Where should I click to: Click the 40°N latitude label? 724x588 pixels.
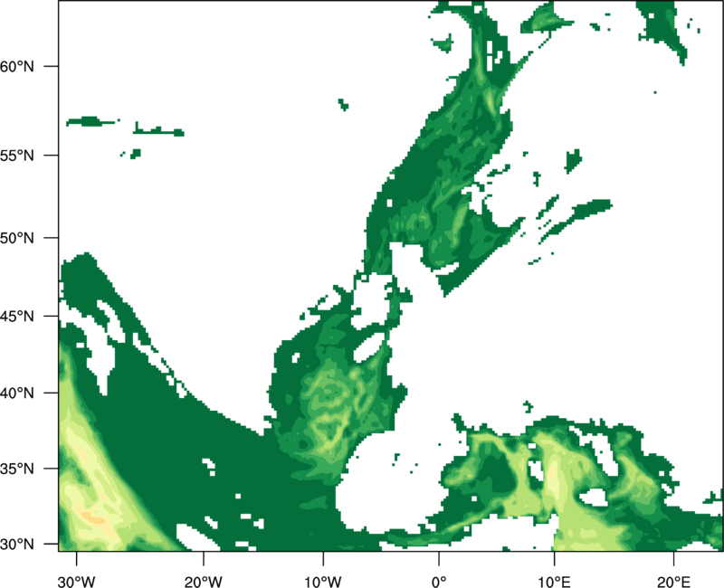point(17,394)
